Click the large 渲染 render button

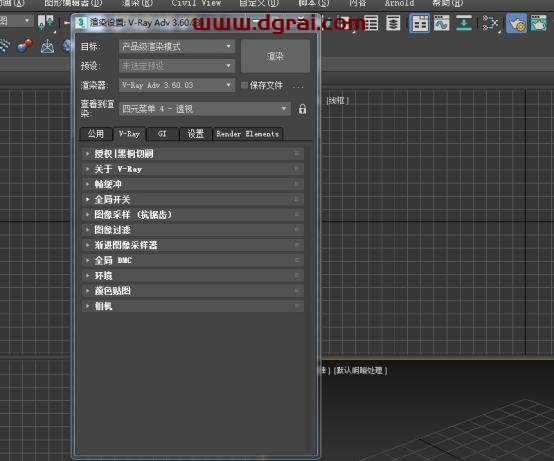pos(275,56)
